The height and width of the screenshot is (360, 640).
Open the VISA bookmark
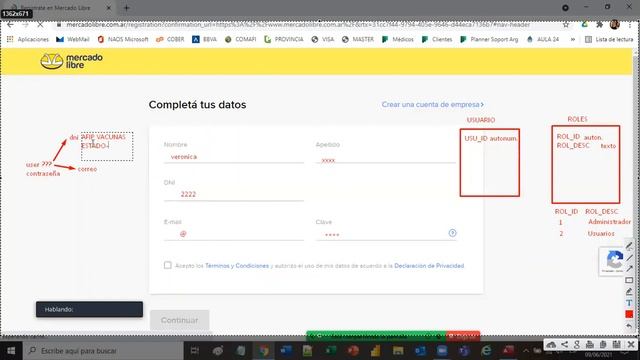pyautogui.click(x=323, y=40)
